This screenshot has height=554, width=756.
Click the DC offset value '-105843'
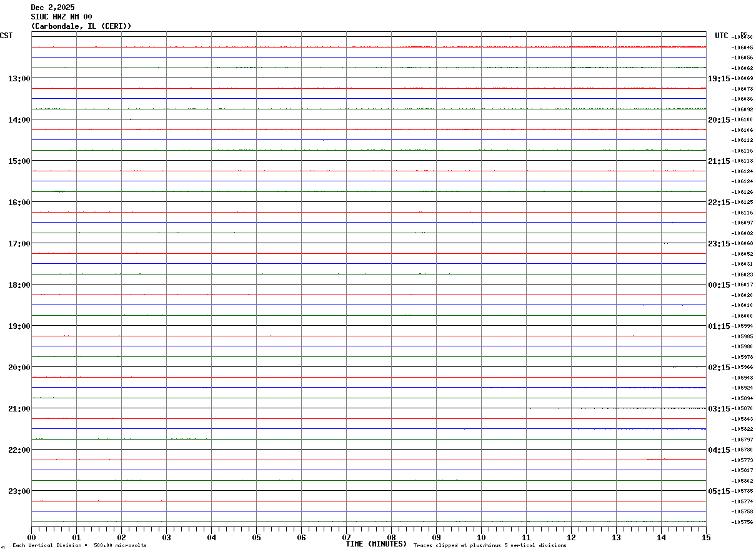742,419
